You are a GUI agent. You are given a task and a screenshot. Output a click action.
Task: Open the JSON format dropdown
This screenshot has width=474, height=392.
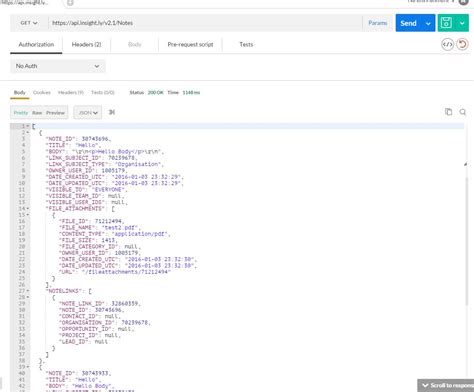(88, 113)
